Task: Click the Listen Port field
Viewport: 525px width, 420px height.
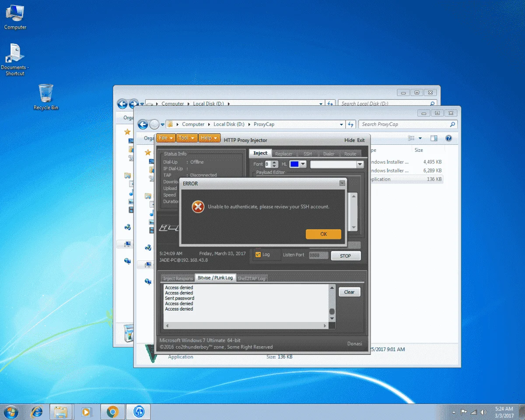Action: click(x=318, y=255)
